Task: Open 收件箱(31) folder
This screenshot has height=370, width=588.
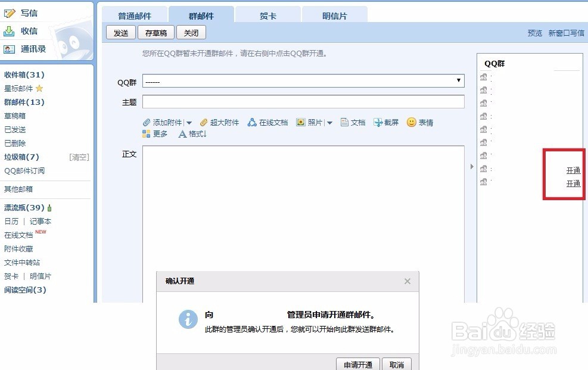Action: [24, 74]
